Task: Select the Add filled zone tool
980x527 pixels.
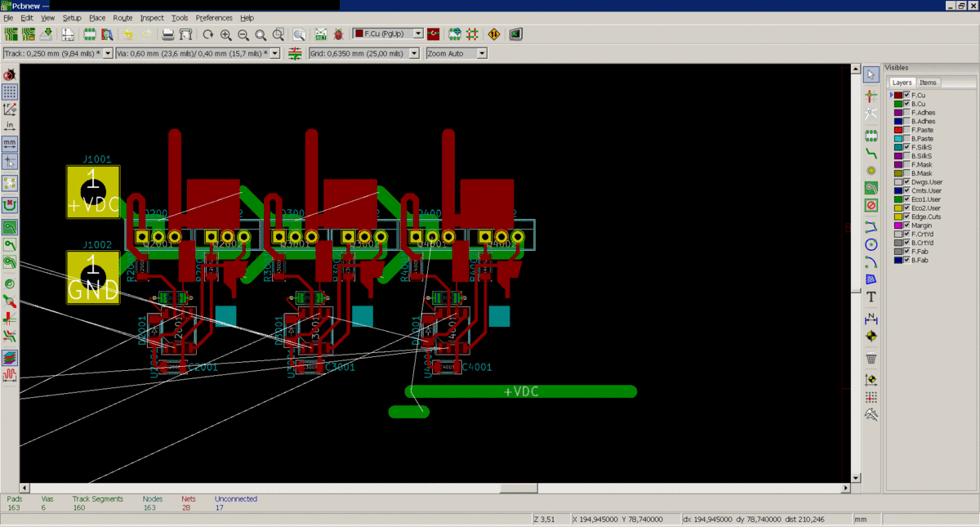Action: pos(871,188)
